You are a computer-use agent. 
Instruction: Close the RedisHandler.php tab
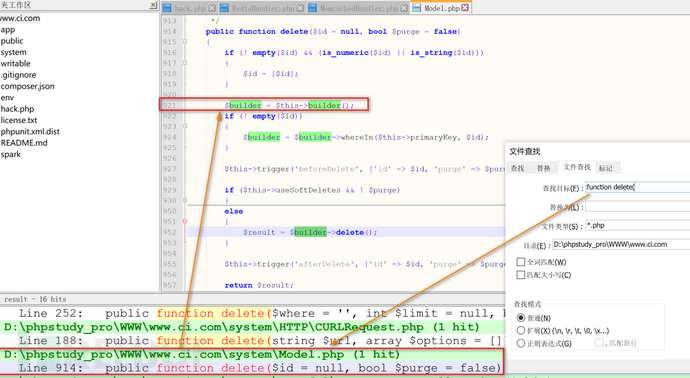pos(300,8)
